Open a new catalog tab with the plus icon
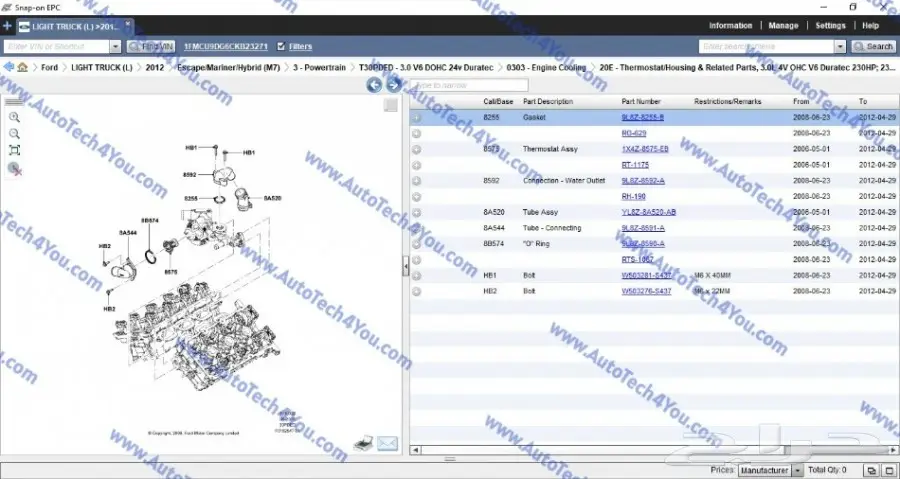Screen dimensions: 900x479 [x=7, y=26]
